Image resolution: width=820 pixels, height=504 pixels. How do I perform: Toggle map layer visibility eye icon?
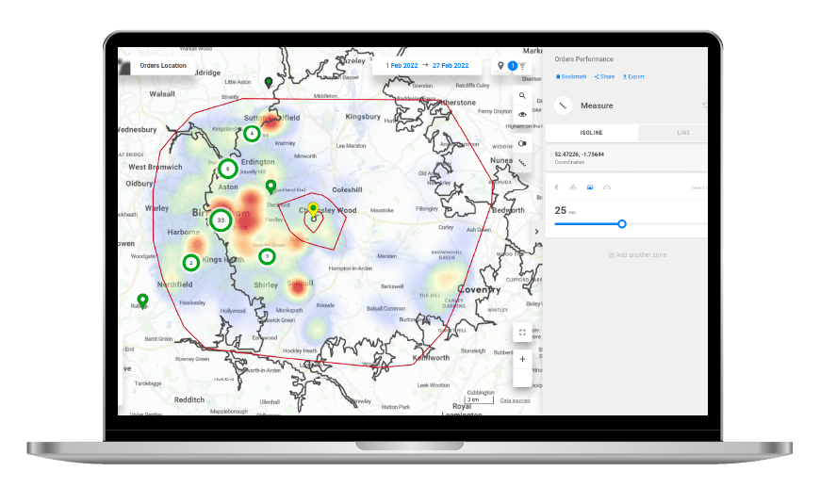pyautogui.click(x=523, y=114)
